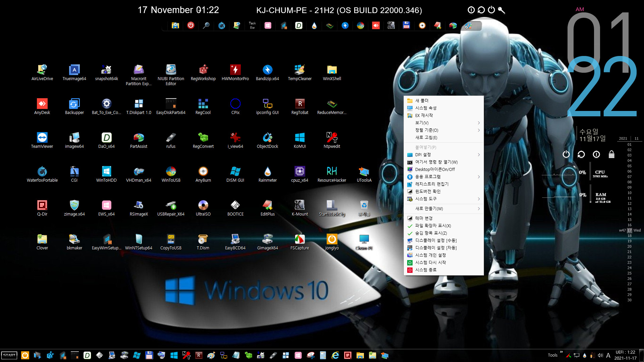Click the orange power icon on taskbar

pos(25,355)
